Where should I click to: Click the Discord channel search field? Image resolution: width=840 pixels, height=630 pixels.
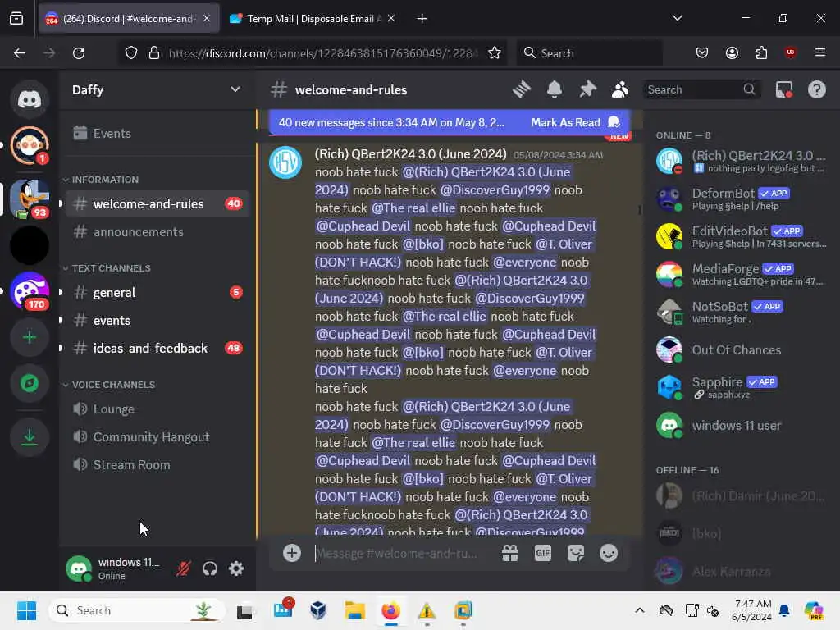[x=701, y=89]
